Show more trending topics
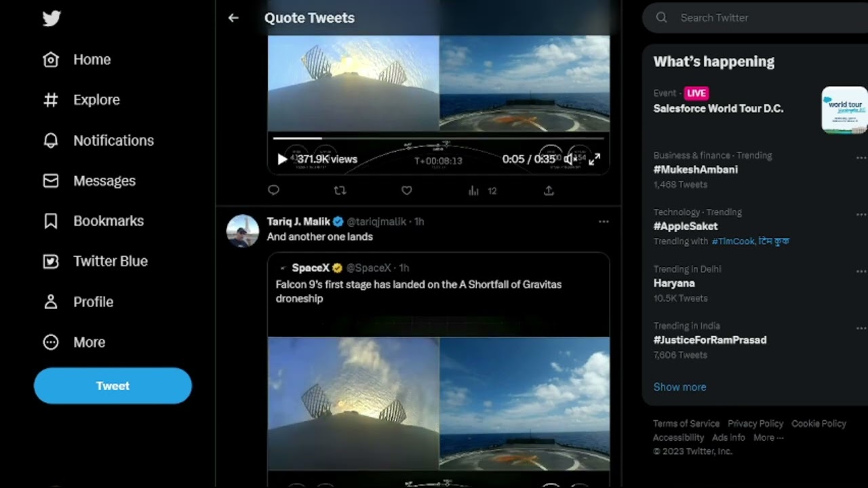Screen dimensions: 868x488 click(x=679, y=387)
